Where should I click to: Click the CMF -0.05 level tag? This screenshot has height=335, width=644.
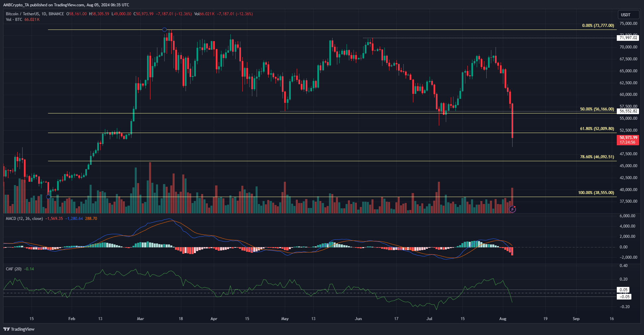[625, 297]
